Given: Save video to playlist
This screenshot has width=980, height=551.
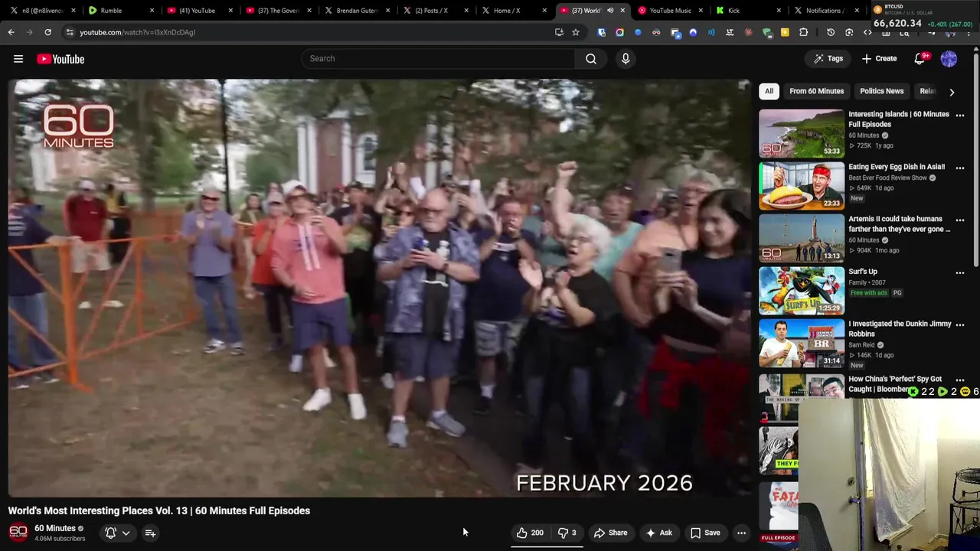Looking at the screenshot, I should (705, 533).
